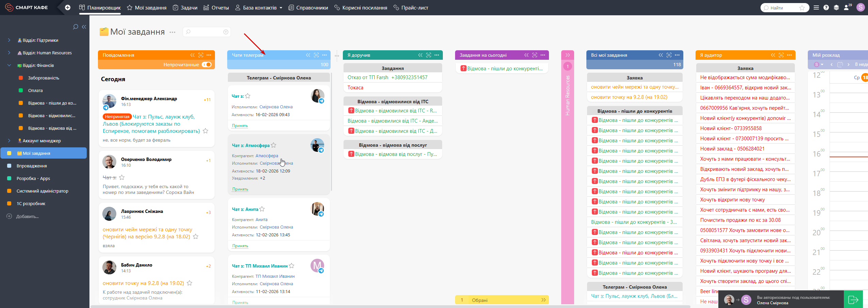868x308 pixels.
Task: Open the three-dot menu of Я доручив column
Action: pyautogui.click(x=437, y=55)
